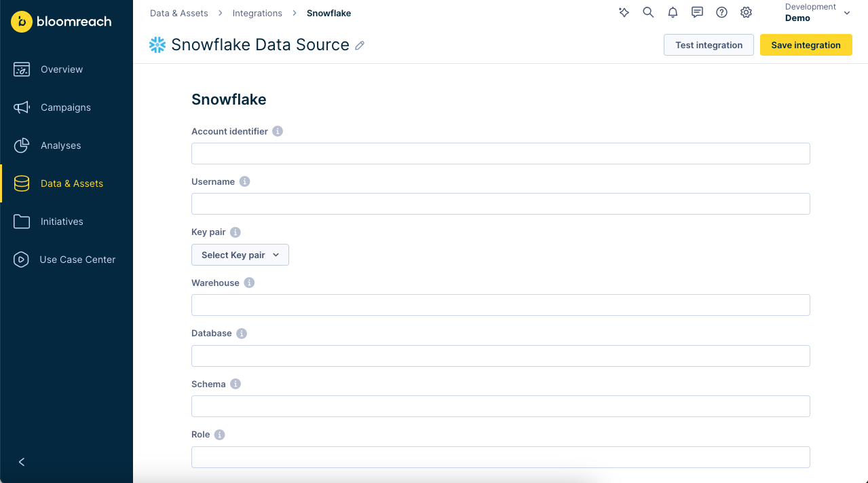
Task: Open Analyses pie chart icon
Action: pyautogui.click(x=22, y=145)
